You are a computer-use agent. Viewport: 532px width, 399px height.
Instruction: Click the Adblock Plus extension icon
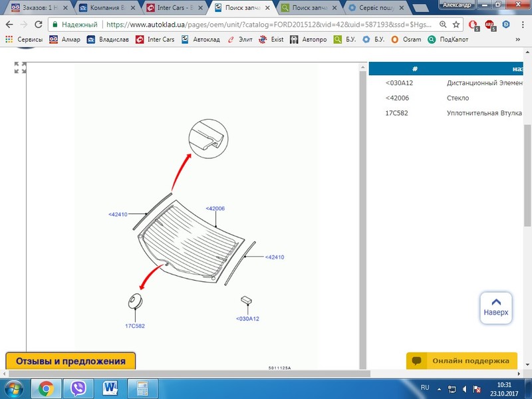click(x=490, y=25)
